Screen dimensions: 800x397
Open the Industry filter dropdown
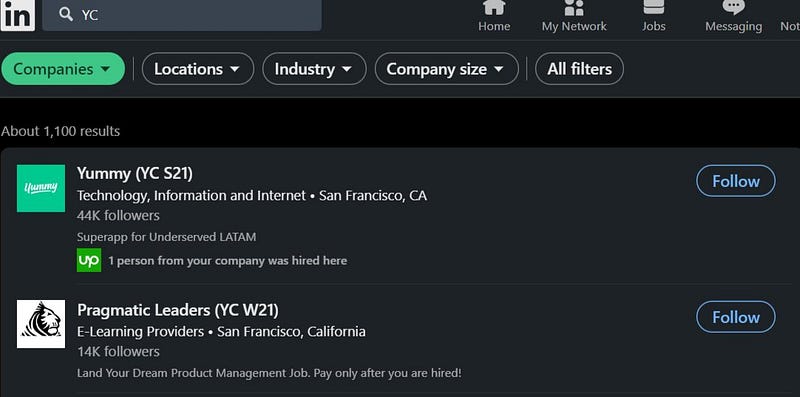coord(314,69)
